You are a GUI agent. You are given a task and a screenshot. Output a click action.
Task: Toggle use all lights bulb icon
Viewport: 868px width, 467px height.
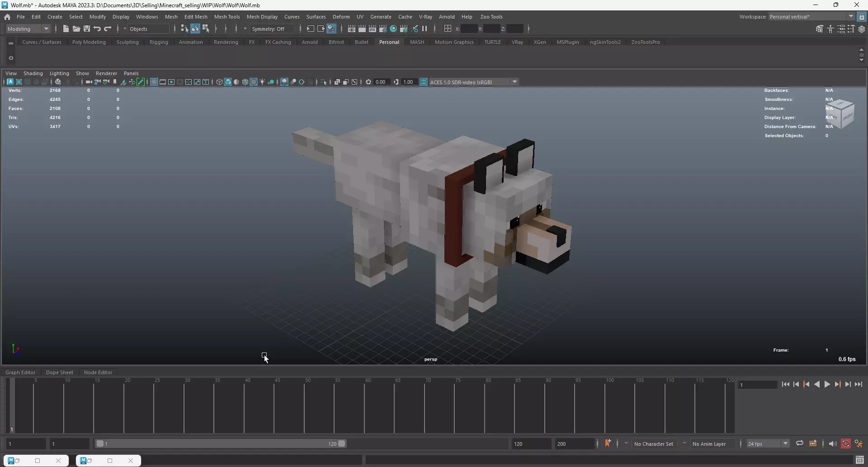point(262,82)
